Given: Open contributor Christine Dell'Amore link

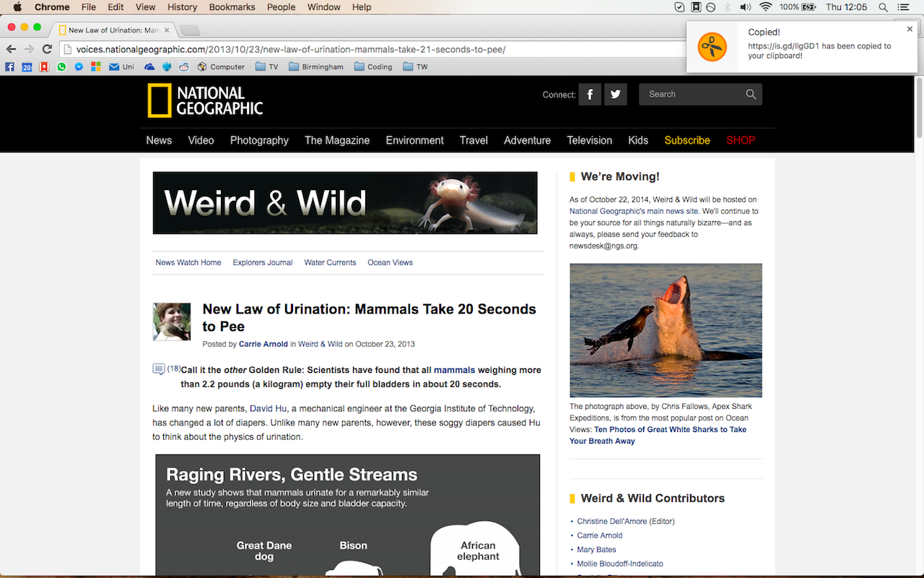Looking at the screenshot, I should [612, 521].
